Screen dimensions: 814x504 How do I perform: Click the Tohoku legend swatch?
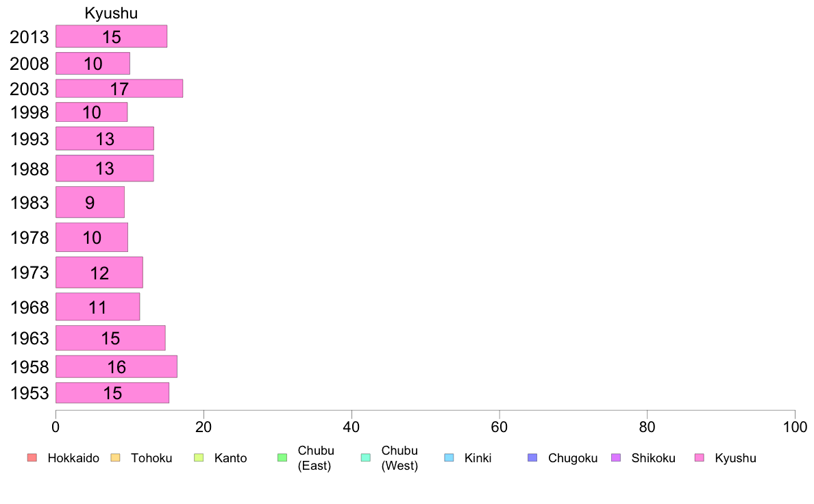[115, 457]
